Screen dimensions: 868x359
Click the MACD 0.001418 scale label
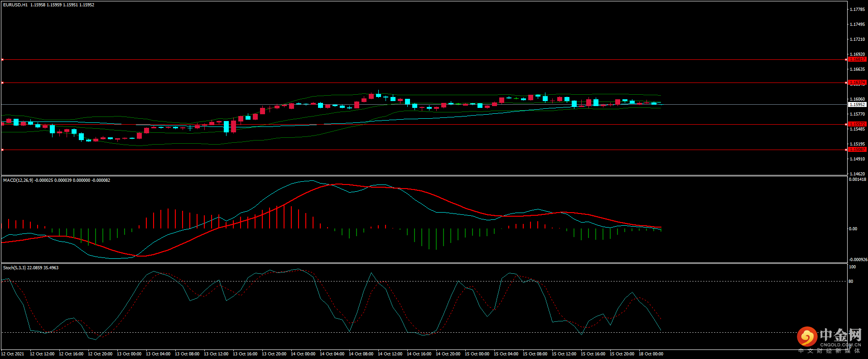coord(857,179)
